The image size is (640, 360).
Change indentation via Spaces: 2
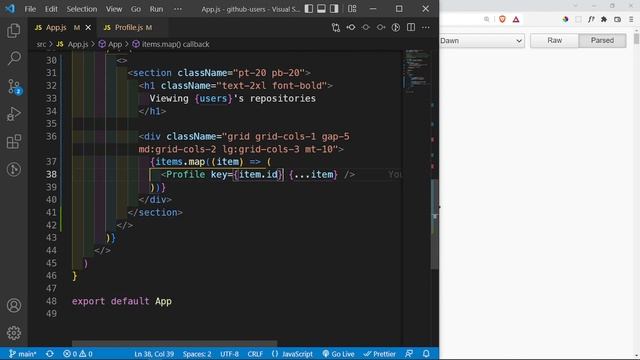(197, 353)
